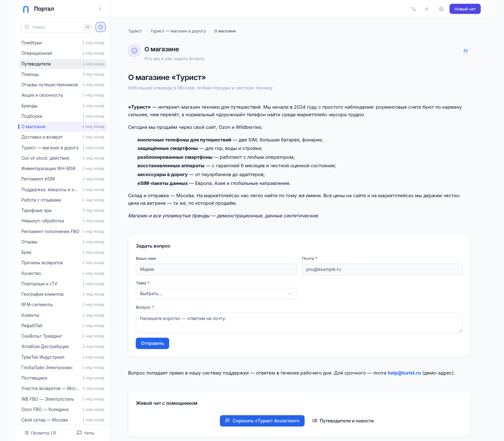
Task: Select Поставщики in sidebar list
Action: (x=63, y=378)
